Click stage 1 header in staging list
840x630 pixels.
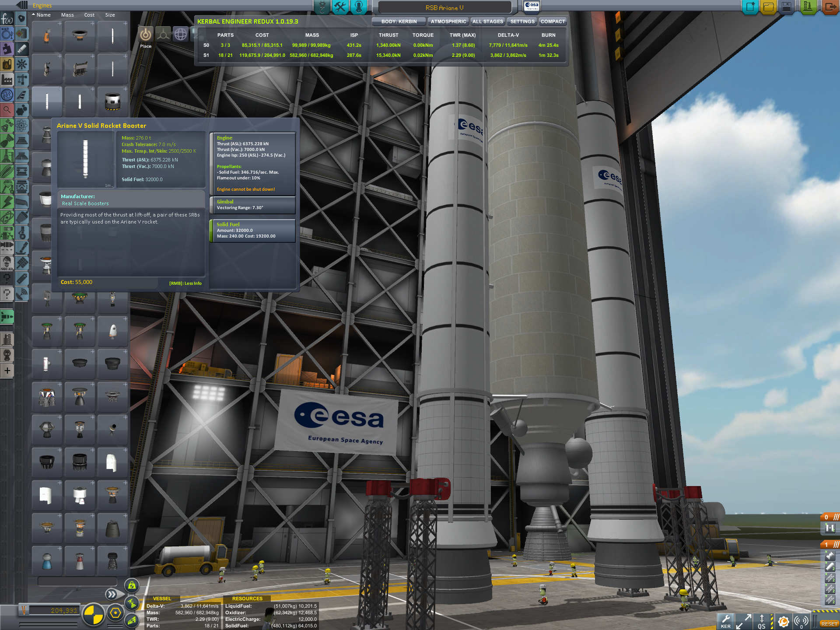830,545
